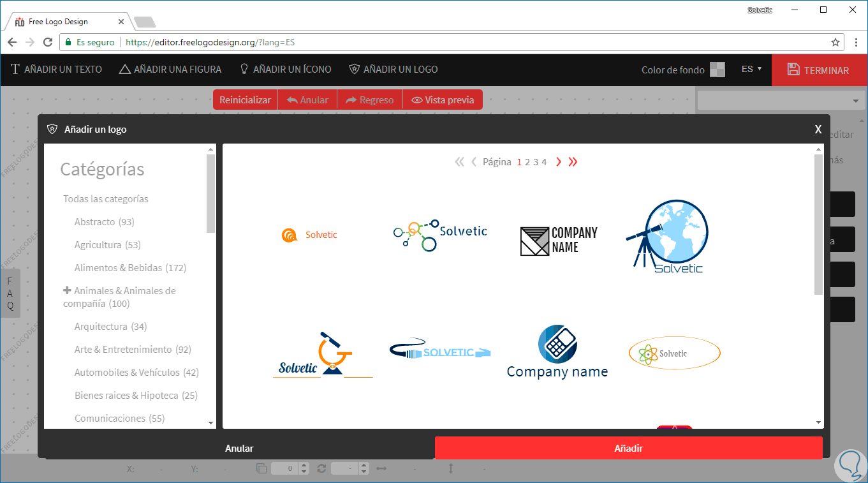Go to next page red arrow
This screenshot has width=868, height=483.
[x=559, y=162]
